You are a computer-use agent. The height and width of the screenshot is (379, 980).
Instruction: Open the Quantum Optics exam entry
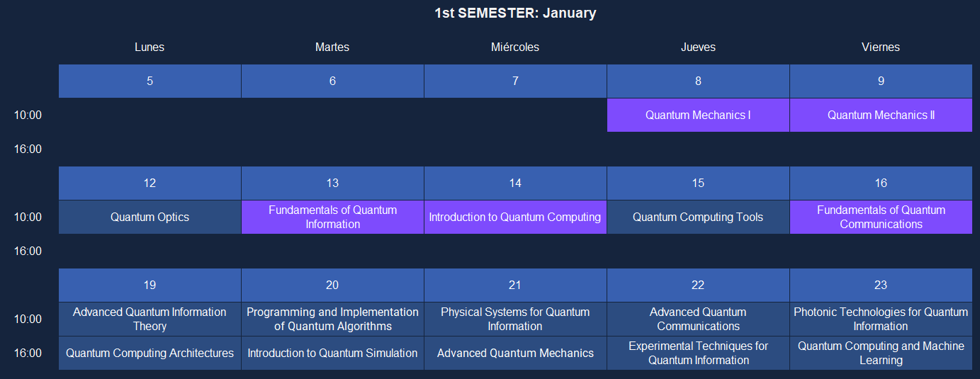point(150,217)
